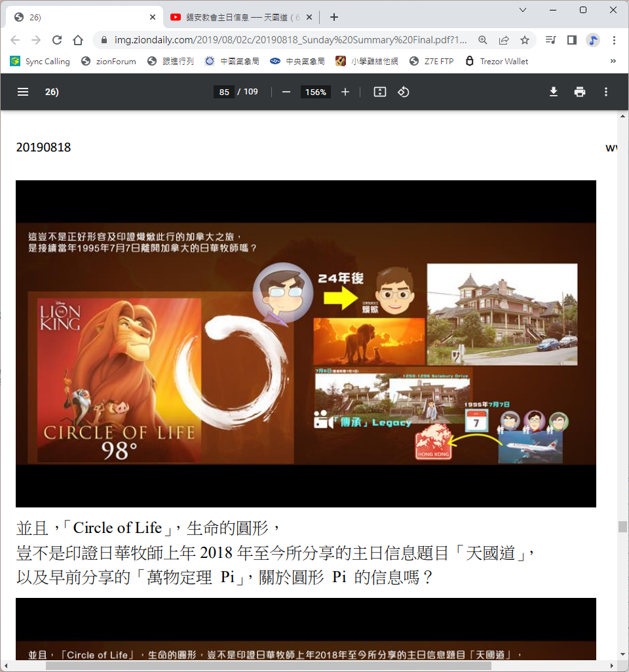This screenshot has width=629, height=672.
Task: Switch to YouTube 錫安教會主日信息 tab
Action: click(242, 17)
